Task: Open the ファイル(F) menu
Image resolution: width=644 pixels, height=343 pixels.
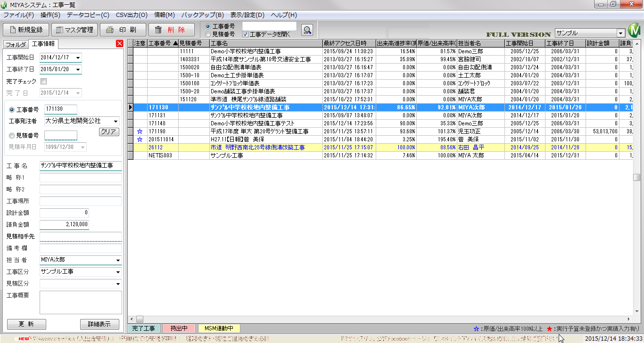Action: click(18, 15)
